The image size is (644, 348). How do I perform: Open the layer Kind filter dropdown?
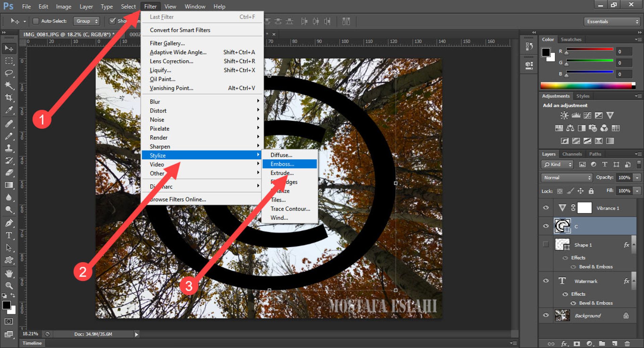tap(557, 164)
